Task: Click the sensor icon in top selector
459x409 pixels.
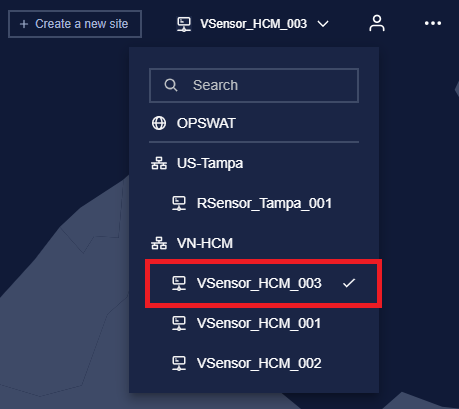Action: [184, 24]
